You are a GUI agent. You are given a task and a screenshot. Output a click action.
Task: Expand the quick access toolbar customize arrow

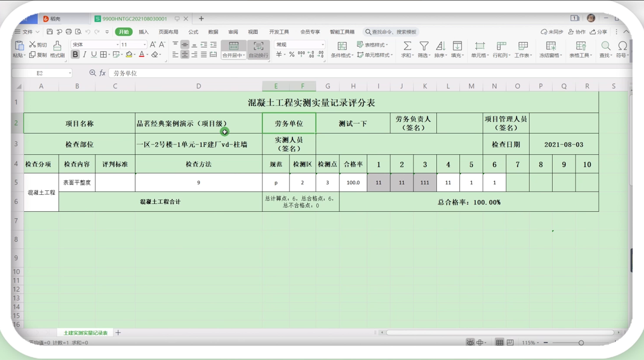click(107, 32)
